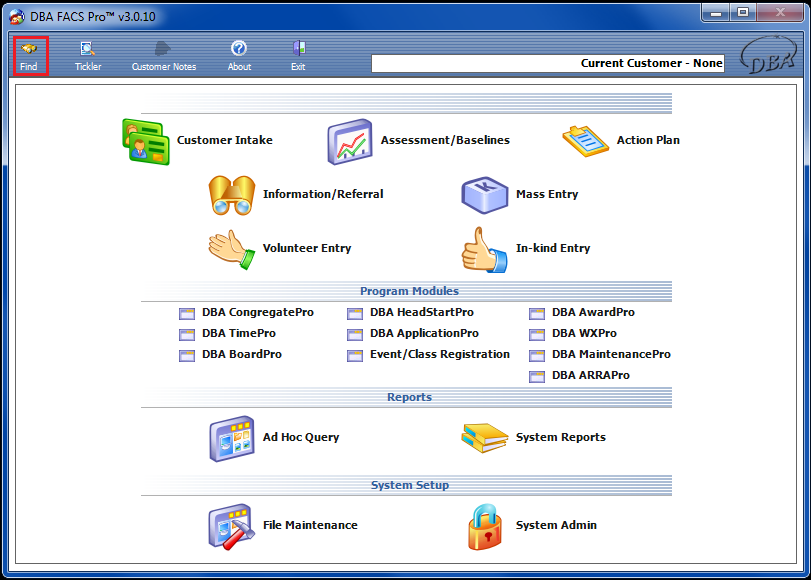The height and width of the screenshot is (580, 811).
Task: Click the Volunteer Entry hand icon
Action: 232,249
